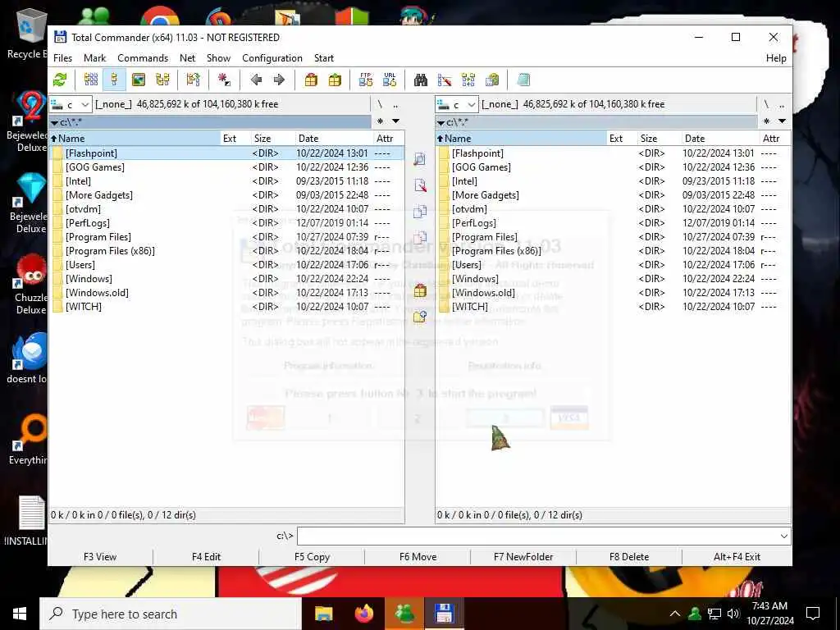Open the FTP connect icon
Viewport: 840px width, 630px height.
click(366, 80)
